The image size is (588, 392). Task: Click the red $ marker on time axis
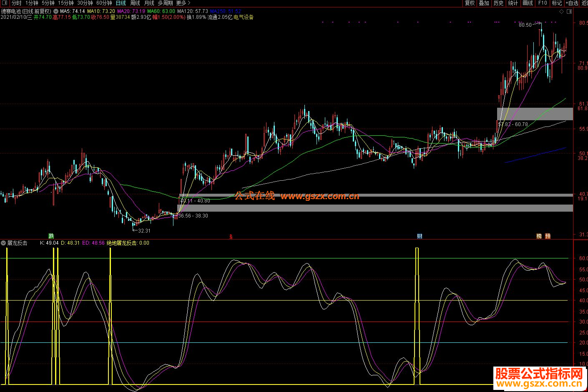[x=231, y=236]
